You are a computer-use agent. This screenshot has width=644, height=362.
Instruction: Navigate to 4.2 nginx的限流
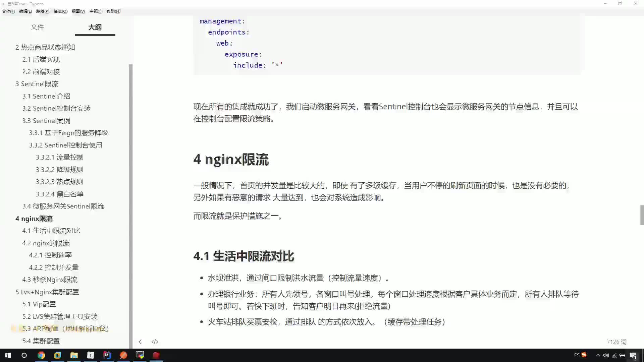click(46, 243)
